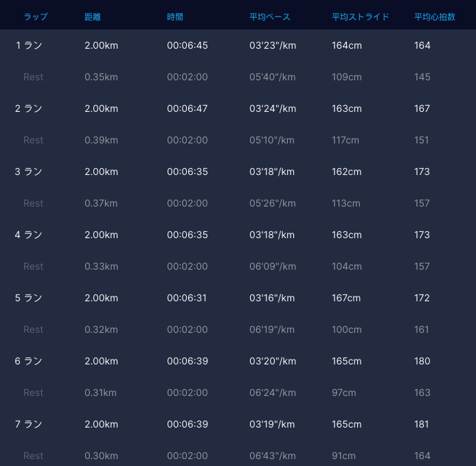Select the 5 ラン lap row

pyautogui.click(x=29, y=298)
